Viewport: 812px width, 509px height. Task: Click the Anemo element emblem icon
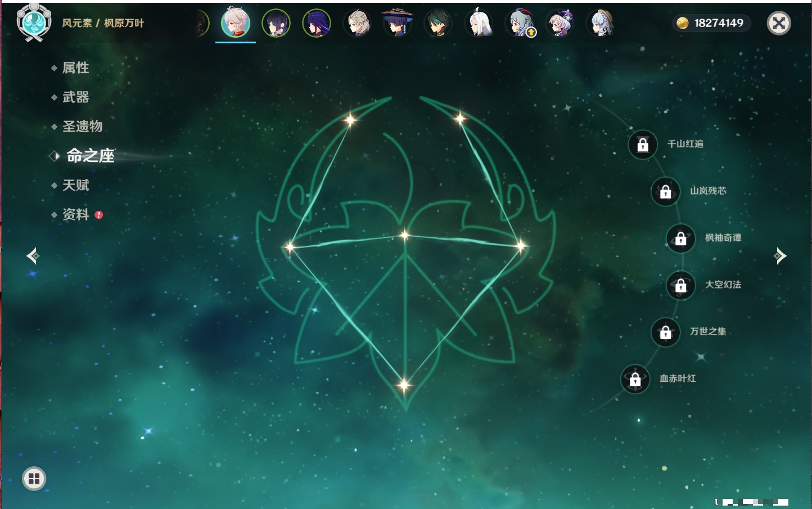tap(34, 22)
